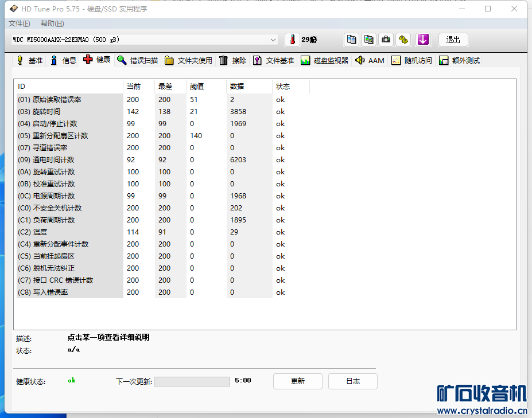Select row (C1) 负荷周期计数

(163, 220)
